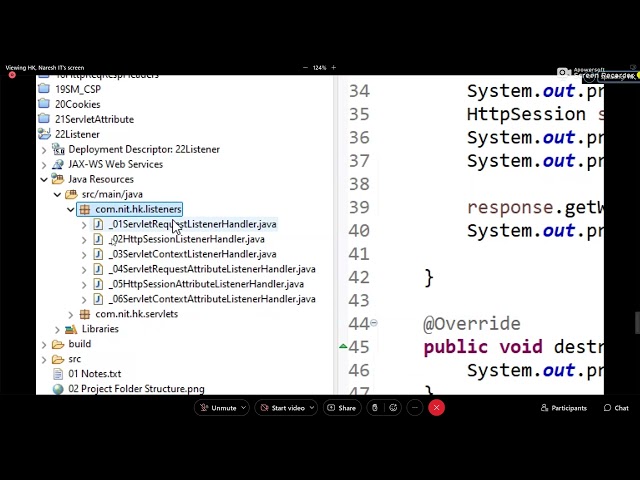Image resolution: width=640 pixels, height=480 pixels.
Task: Open the Participants panel
Action: (563, 408)
